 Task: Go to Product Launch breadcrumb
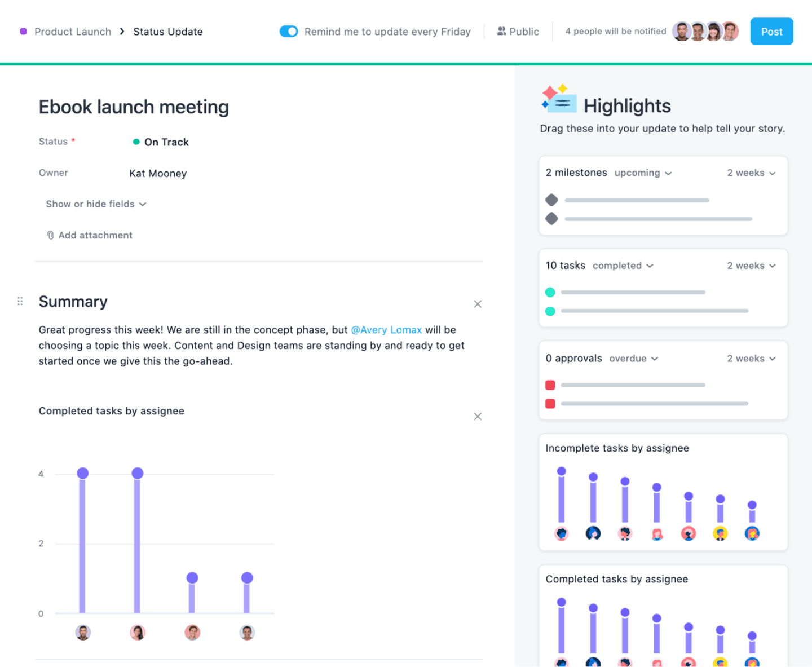[x=73, y=32]
